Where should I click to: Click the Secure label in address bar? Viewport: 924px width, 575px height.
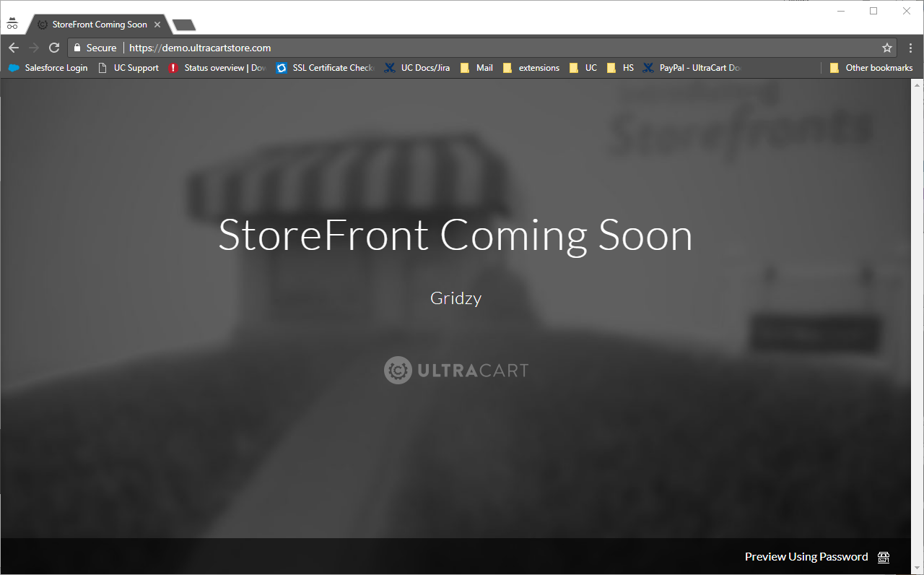pos(101,48)
